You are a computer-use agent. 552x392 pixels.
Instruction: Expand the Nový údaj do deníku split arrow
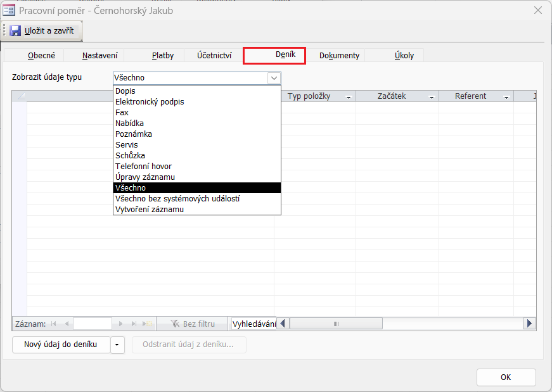pos(117,345)
